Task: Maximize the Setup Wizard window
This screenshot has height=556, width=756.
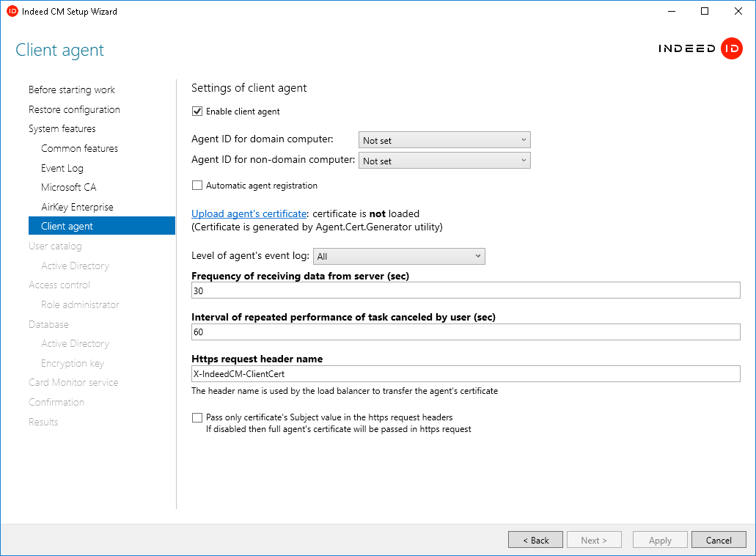Action: (705, 11)
